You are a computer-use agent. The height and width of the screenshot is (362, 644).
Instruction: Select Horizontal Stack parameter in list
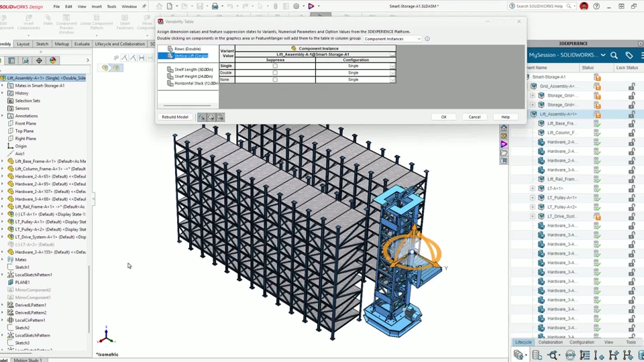[x=193, y=83]
